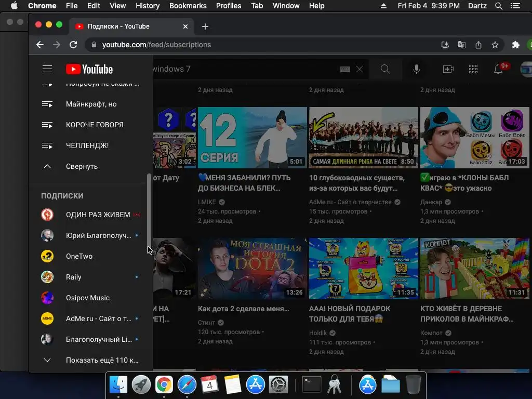Open title КТО ЖИВЁТ В ДЕРЕВНЕ
Screen dimensions: 532x399
coord(467,314)
